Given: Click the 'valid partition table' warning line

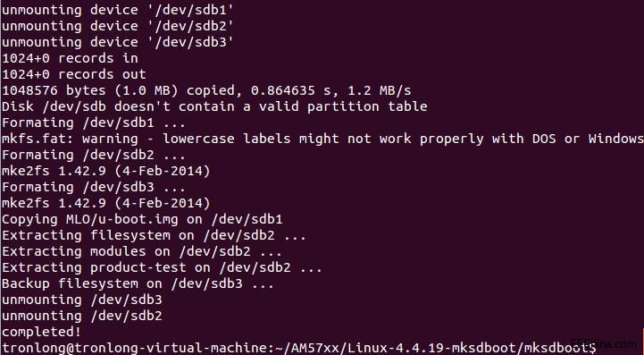Looking at the screenshot, I should point(214,106).
